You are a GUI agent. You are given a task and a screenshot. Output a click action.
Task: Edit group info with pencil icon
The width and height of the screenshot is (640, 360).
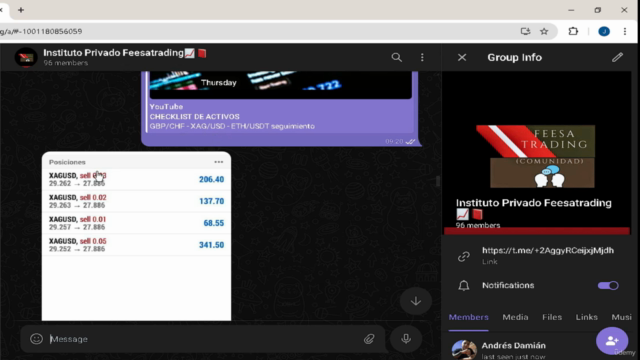click(617, 58)
